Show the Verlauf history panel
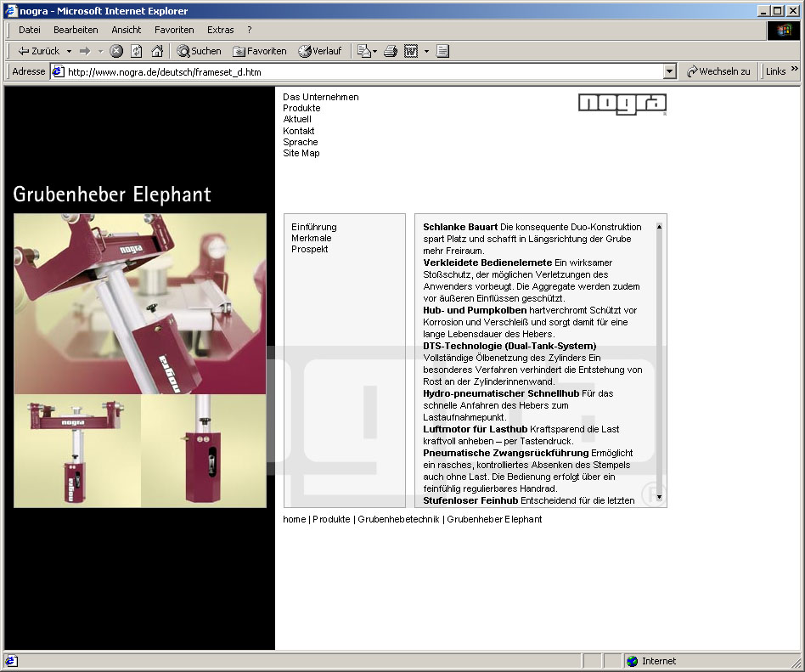Image resolution: width=805 pixels, height=672 pixels. tap(320, 51)
